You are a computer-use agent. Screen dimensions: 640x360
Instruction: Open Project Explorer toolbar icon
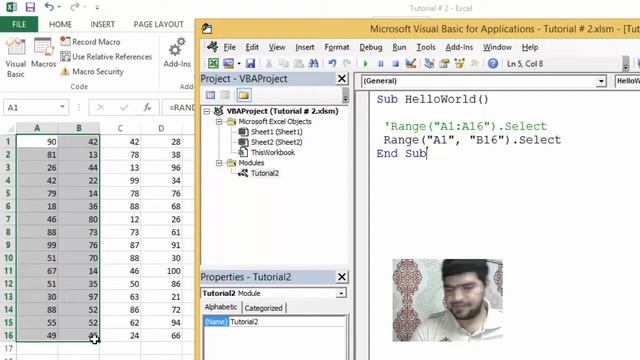pyautogui.click(x=429, y=63)
